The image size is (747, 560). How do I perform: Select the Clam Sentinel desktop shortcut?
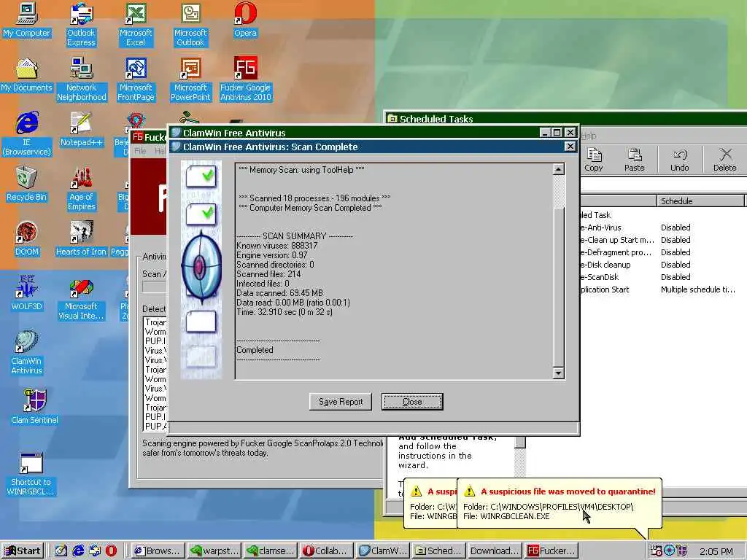click(34, 407)
